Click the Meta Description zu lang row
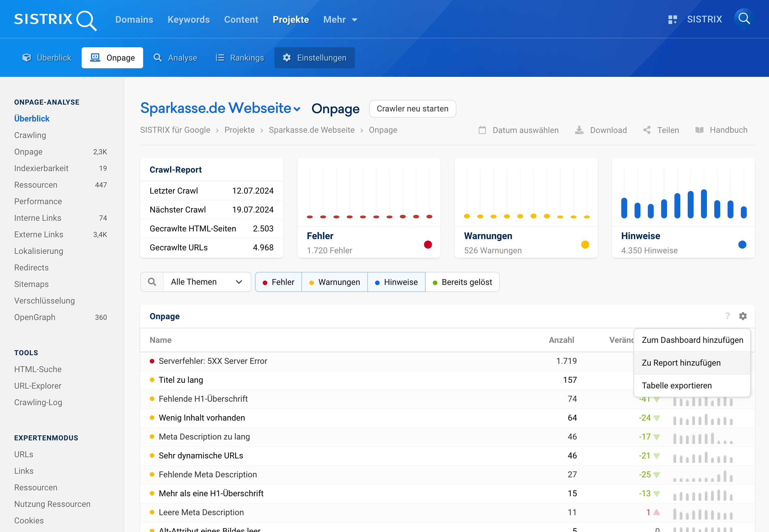 pos(447,437)
